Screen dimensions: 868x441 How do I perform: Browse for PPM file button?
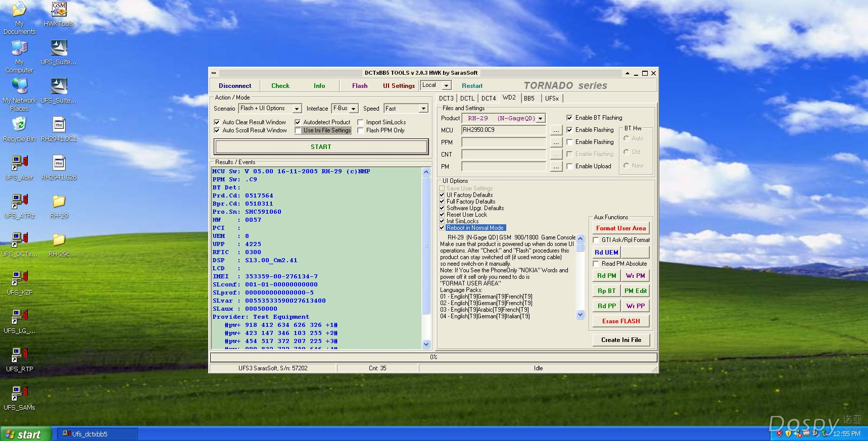(556, 142)
